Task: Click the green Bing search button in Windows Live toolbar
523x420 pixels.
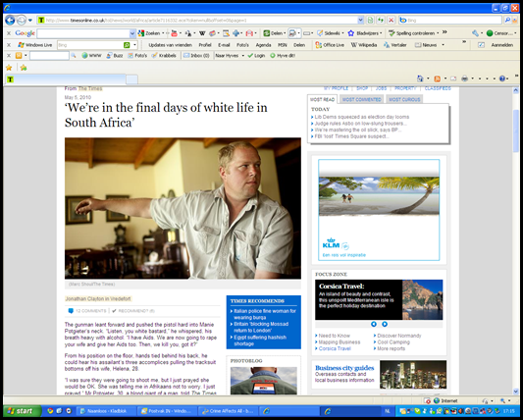Action: coord(127,45)
